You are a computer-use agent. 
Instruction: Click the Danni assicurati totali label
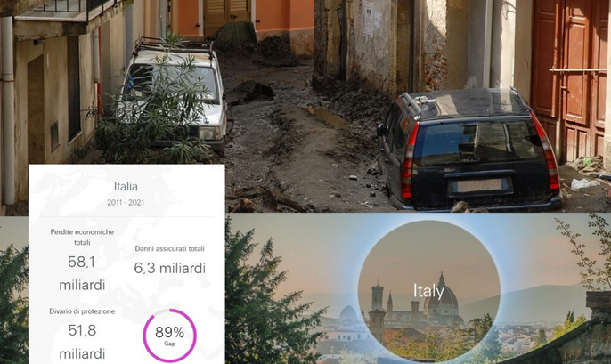point(169,248)
